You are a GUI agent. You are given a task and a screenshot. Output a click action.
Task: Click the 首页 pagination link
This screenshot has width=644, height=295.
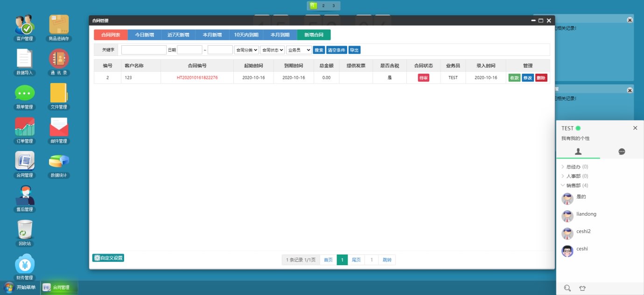[329, 260]
